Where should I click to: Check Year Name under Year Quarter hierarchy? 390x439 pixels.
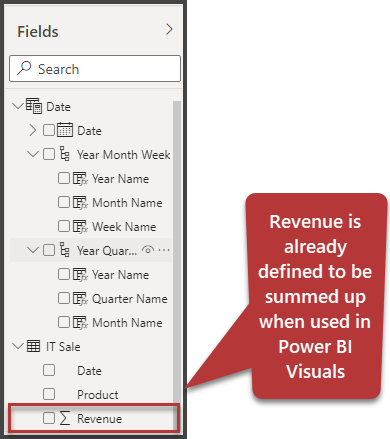click(x=64, y=274)
